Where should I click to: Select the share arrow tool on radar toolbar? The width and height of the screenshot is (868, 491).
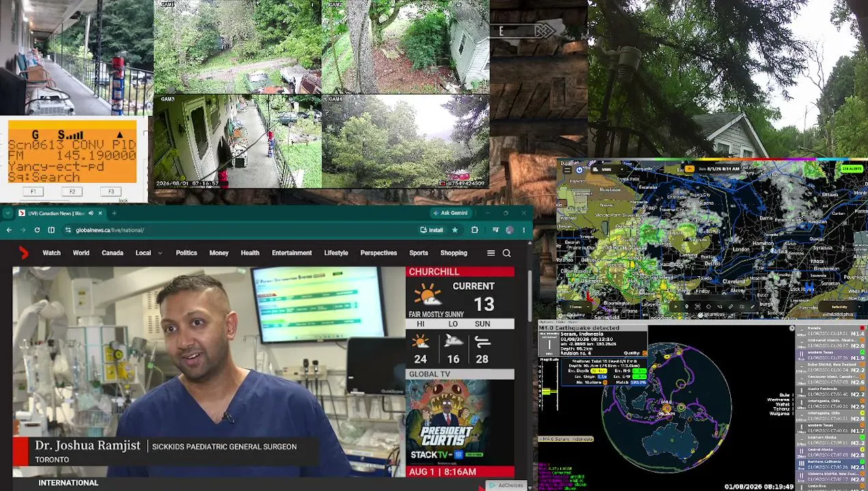720,307
